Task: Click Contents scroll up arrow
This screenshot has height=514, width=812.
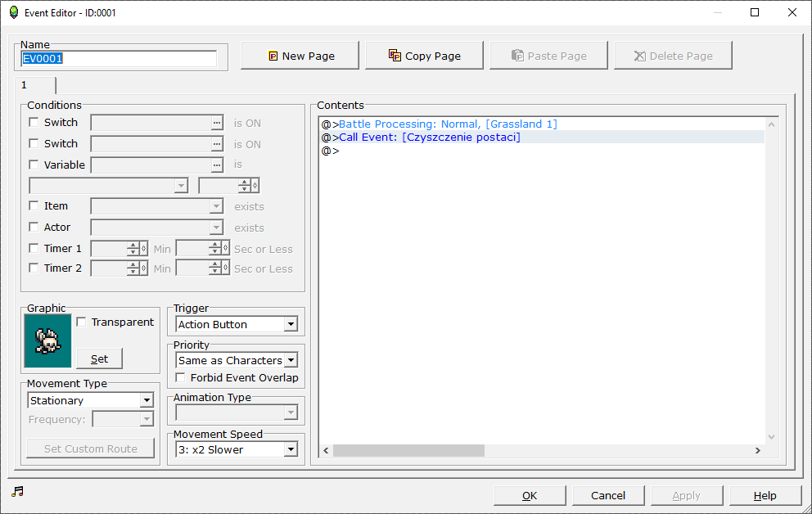Action: pyautogui.click(x=772, y=124)
